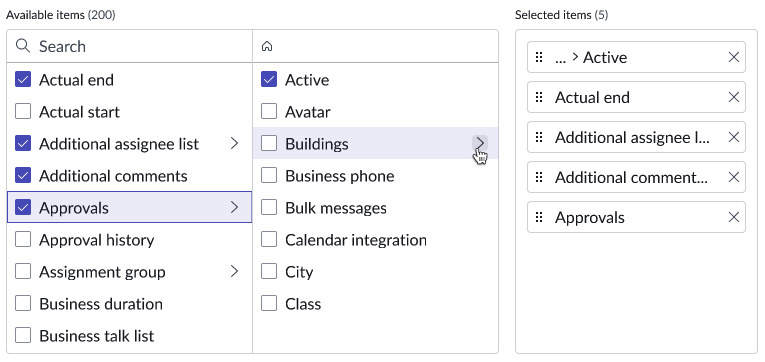Click the 'Additional comments' label in available list

[x=113, y=176]
